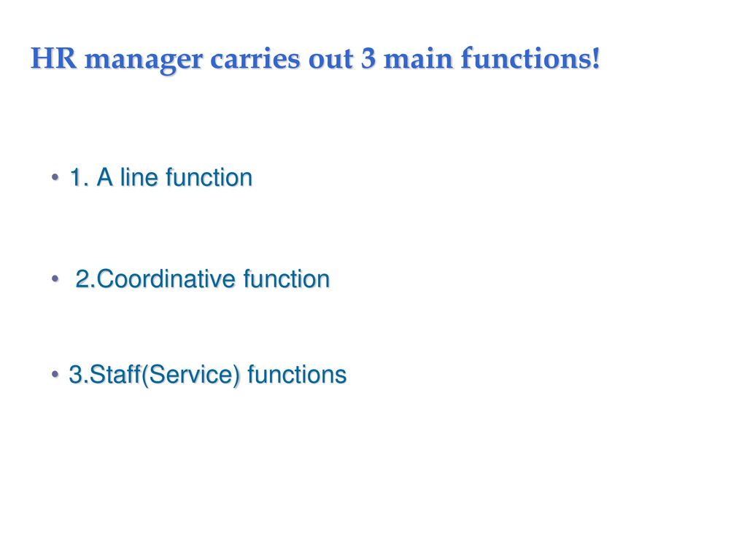Click the word 'Coordinative' in second bullet
Screen dimensions: 747x560
coord(166,279)
